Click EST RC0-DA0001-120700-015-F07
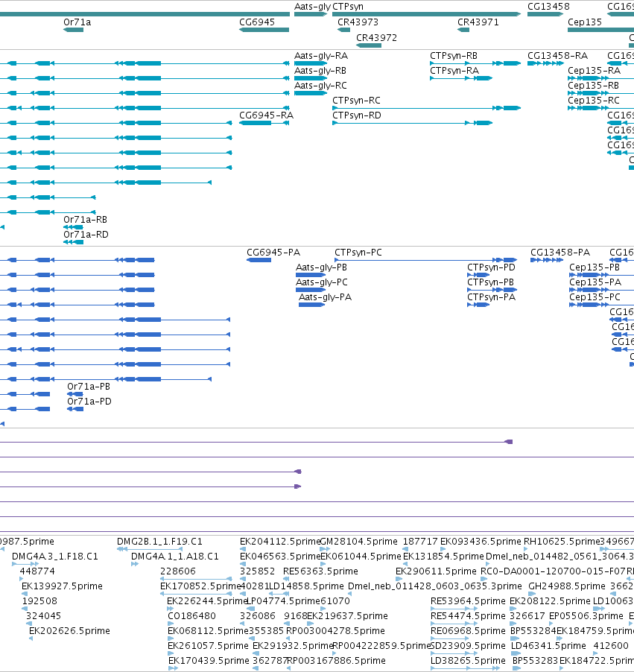The height and width of the screenshot is (672, 634). 553,571
